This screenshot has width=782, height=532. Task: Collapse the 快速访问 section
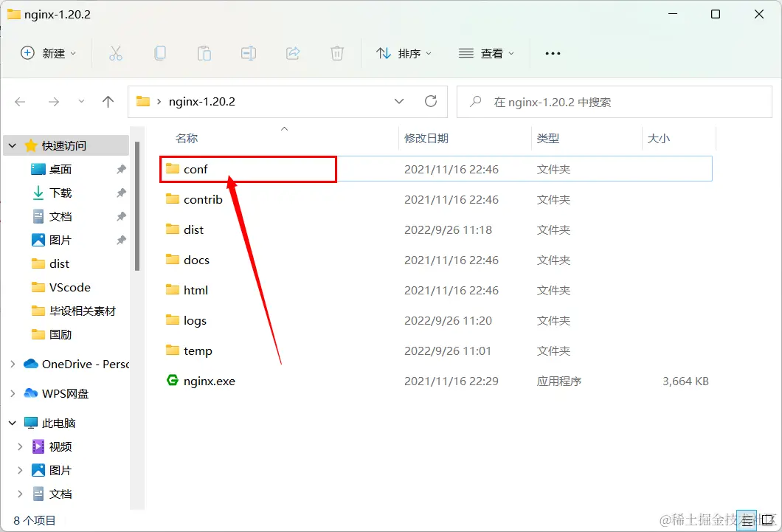pyautogui.click(x=13, y=145)
